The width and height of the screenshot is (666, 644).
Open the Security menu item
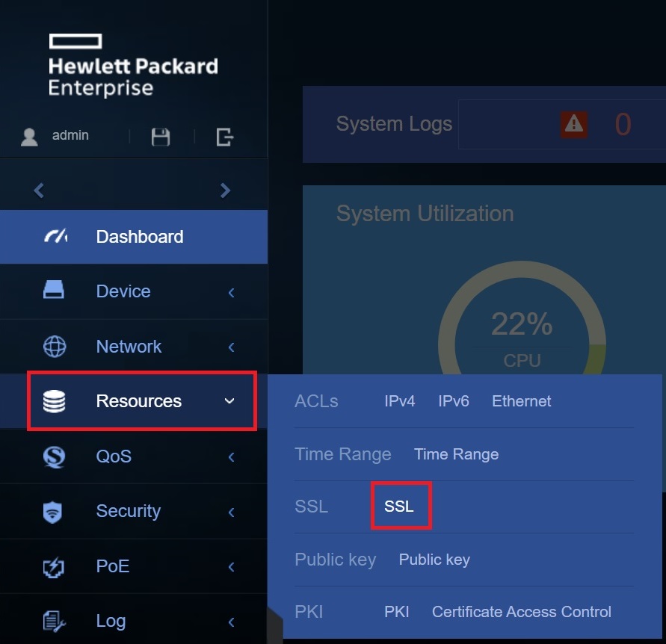134,511
